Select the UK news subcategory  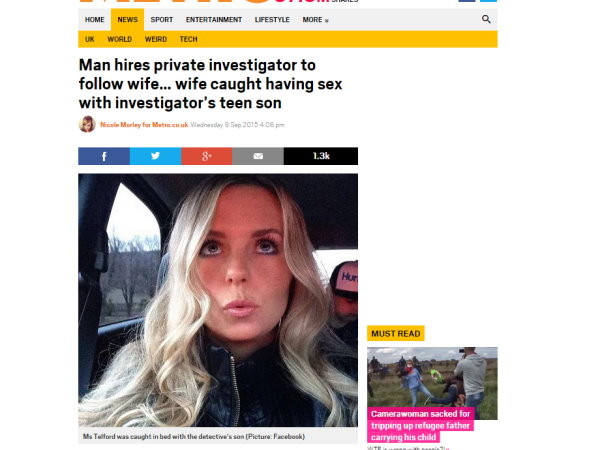(90, 39)
